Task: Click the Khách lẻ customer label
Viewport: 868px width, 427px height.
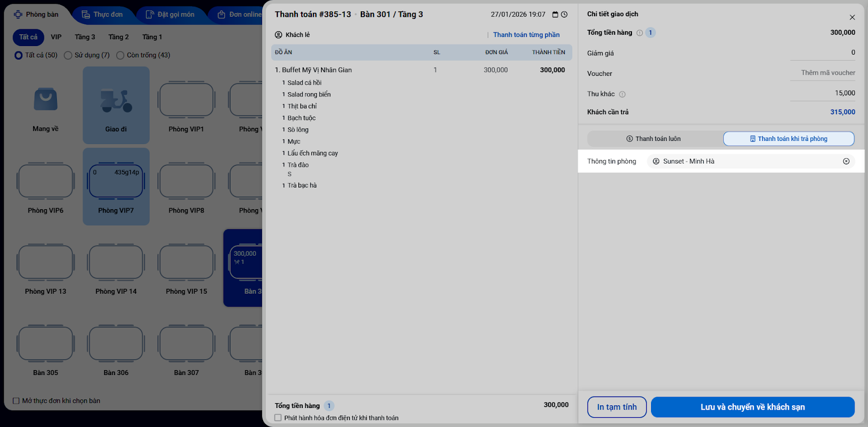Action: pos(298,35)
